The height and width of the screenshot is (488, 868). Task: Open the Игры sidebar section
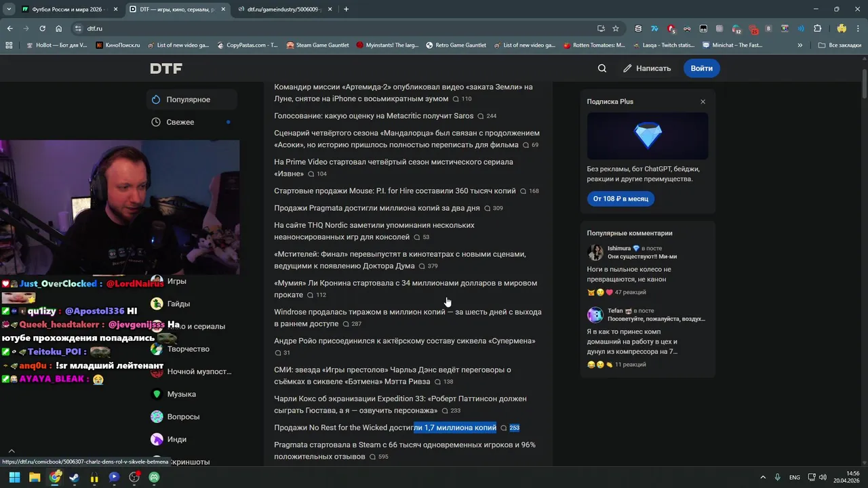tap(176, 281)
